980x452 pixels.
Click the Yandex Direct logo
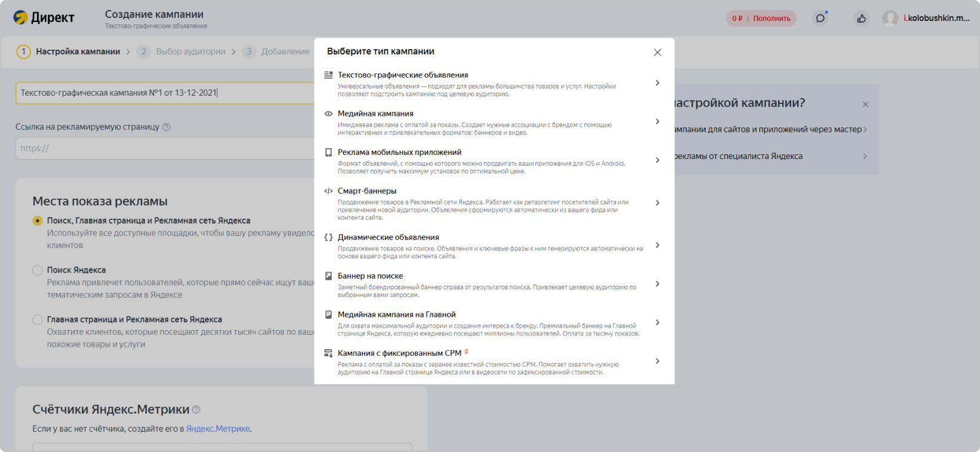[44, 17]
